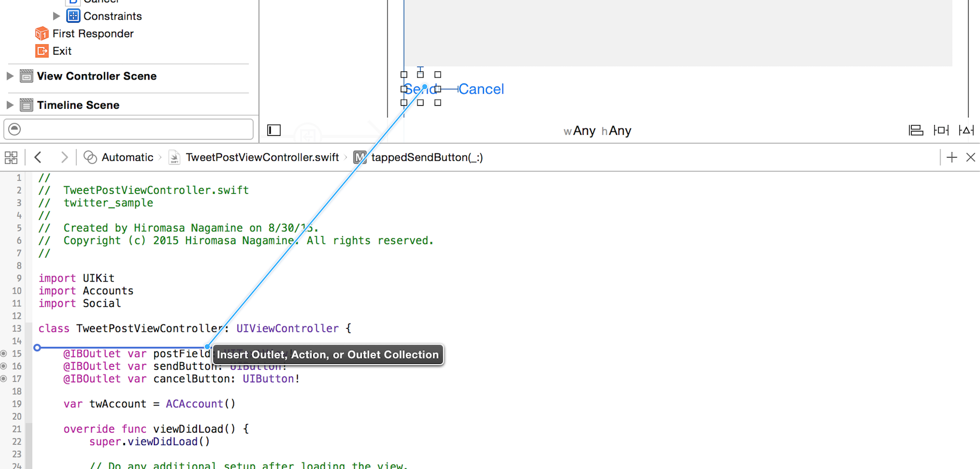This screenshot has height=469, width=980.
Task: Click the 'import Accounts' code line
Action: 86,290
